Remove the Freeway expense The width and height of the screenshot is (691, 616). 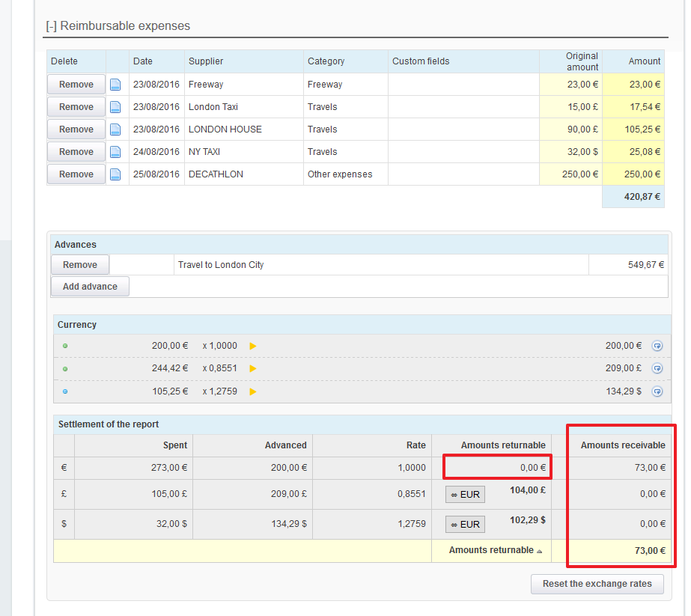76,84
